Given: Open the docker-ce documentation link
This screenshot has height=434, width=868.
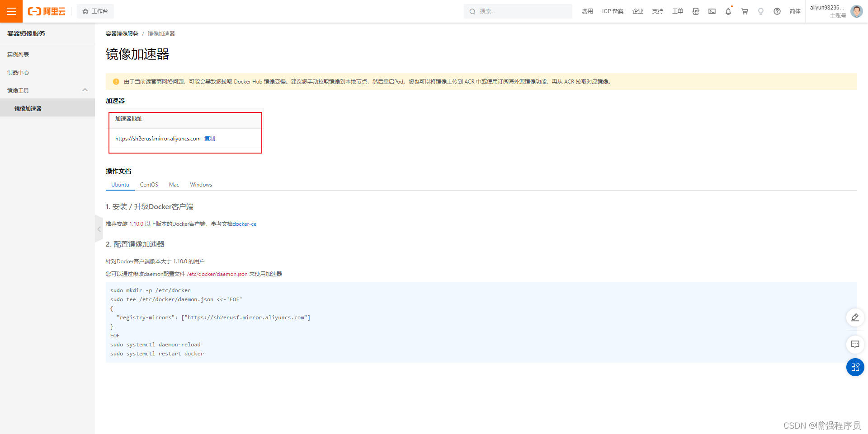Looking at the screenshot, I should [x=245, y=224].
